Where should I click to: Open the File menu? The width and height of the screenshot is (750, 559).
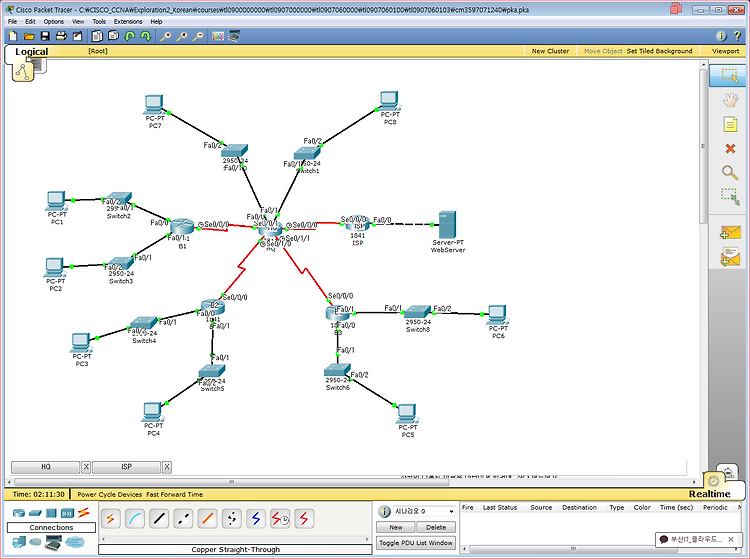(x=12, y=22)
